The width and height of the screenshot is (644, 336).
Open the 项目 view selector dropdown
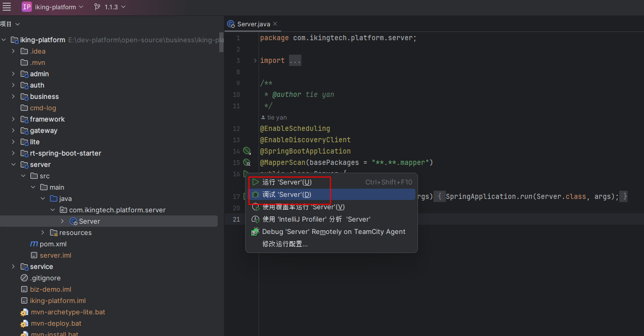10,24
